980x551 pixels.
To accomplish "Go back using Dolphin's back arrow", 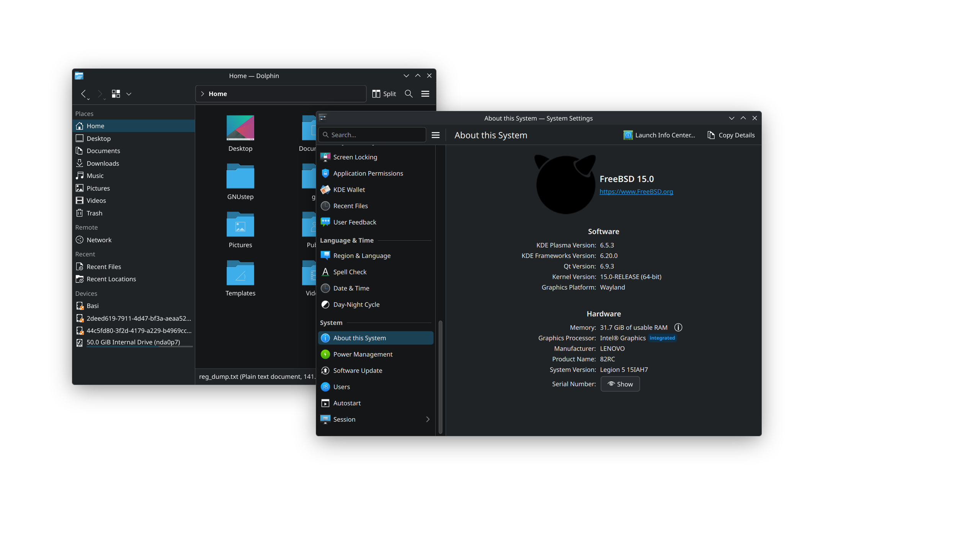I will coord(83,94).
